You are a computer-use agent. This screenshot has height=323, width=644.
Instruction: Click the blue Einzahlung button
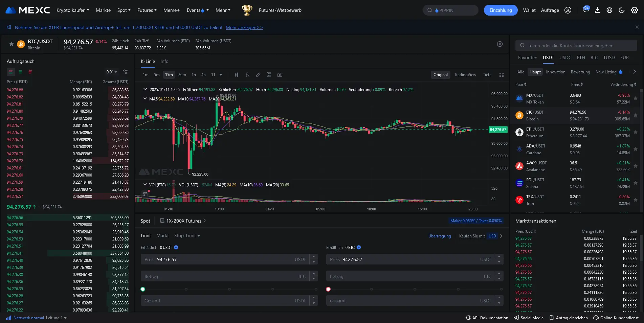(501, 10)
